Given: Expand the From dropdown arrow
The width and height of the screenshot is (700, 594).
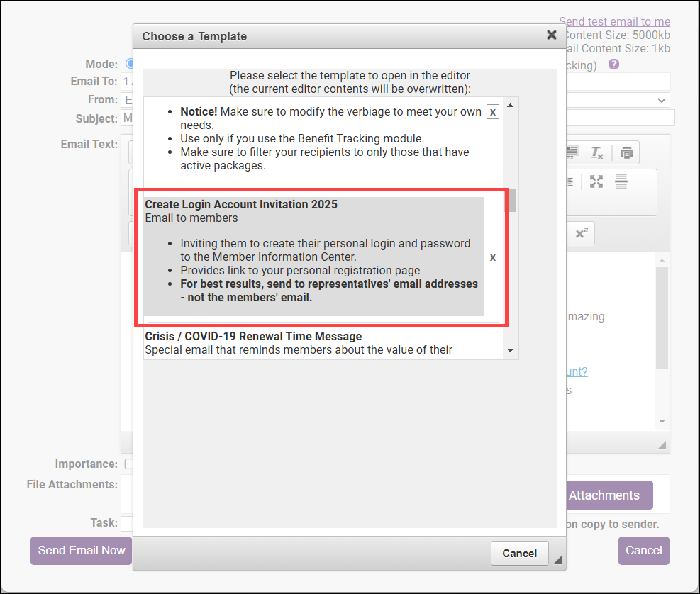Looking at the screenshot, I should (662, 100).
